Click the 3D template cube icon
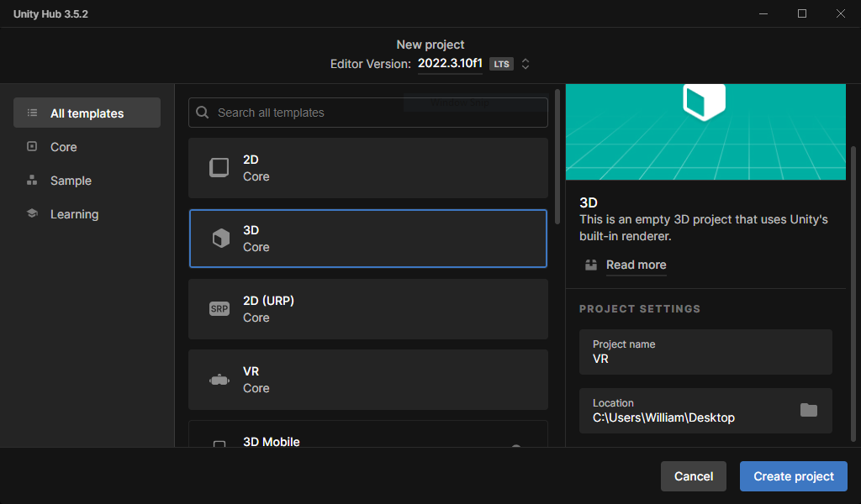This screenshot has height=504, width=861. pyautogui.click(x=219, y=239)
